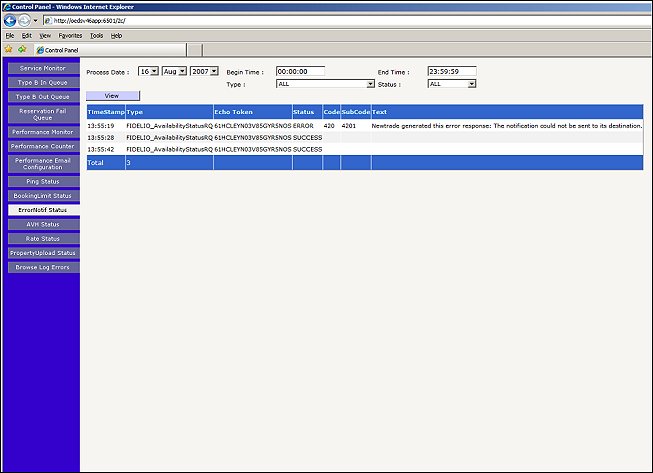
Task: Open the recent pages dropdown arrow
Action: click(37, 21)
